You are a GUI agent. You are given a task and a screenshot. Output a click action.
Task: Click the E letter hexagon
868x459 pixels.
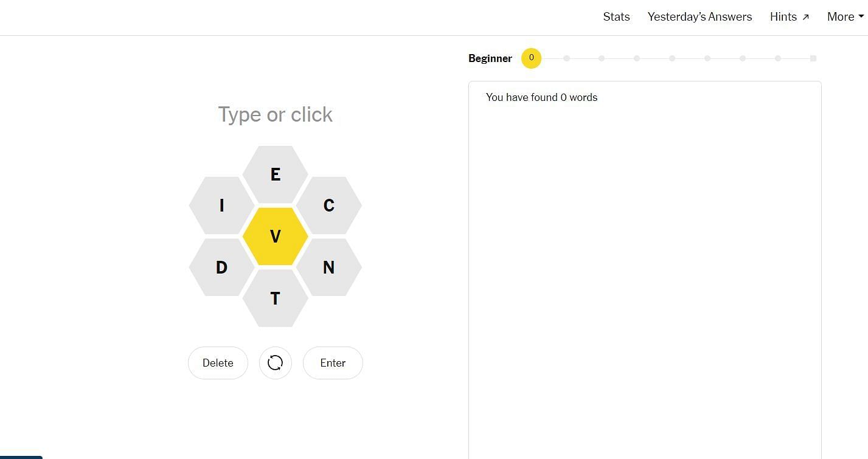[x=275, y=174]
